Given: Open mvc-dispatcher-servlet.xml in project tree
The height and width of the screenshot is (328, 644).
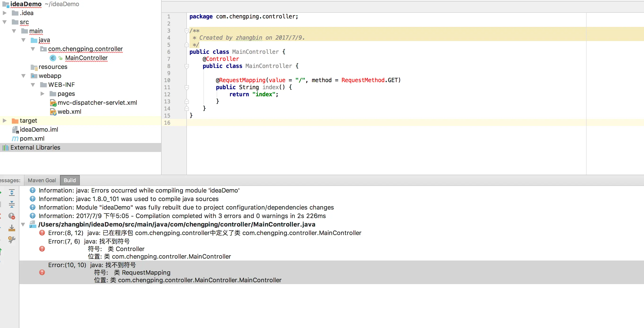Looking at the screenshot, I should [97, 103].
